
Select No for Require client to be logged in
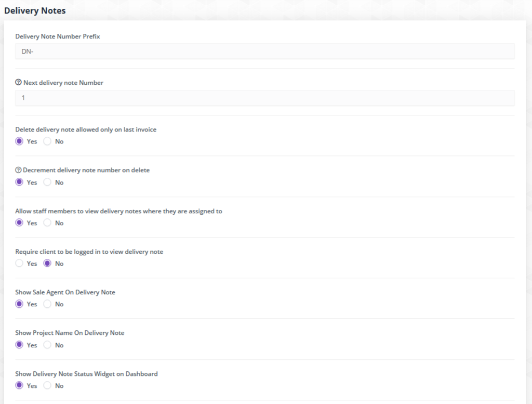pos(48,264)
